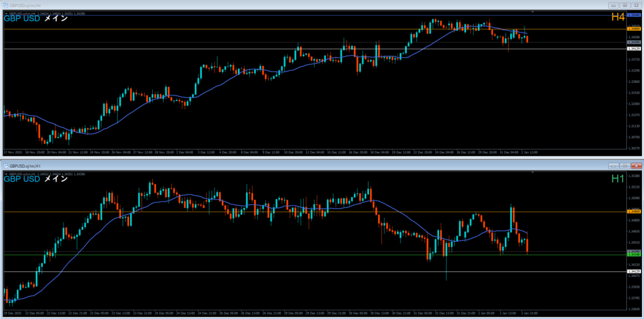
Task: Click the orange H4 timeframe label
Action: click(619, 18)
